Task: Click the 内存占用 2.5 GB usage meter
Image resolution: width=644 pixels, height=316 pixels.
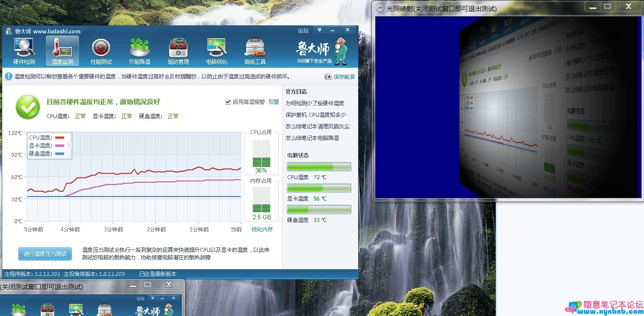Action: coord(261,201)
